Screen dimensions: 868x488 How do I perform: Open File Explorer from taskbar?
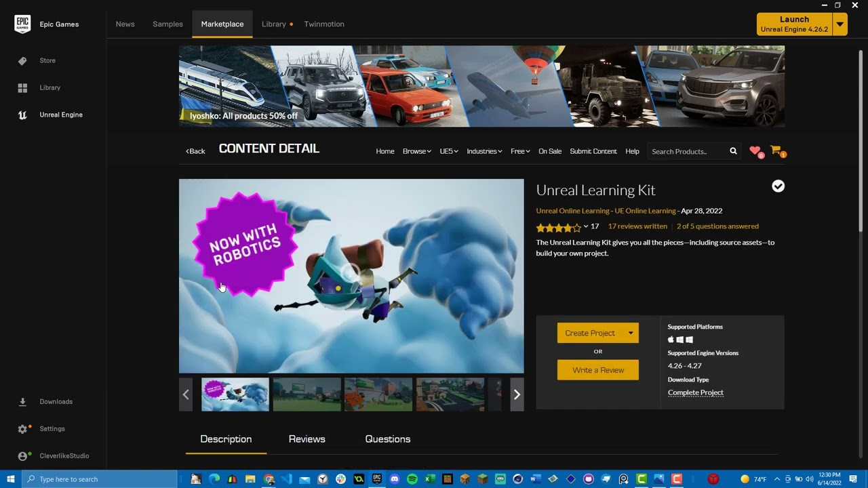250,479
